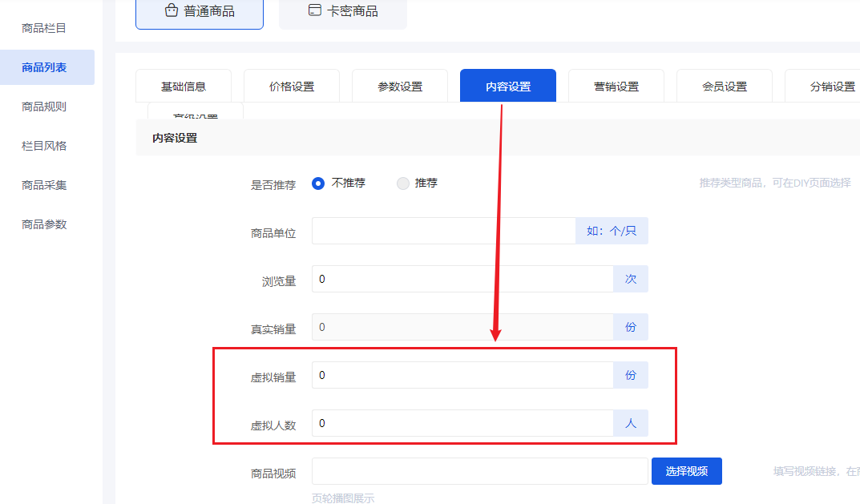860x504 pixels.
Task: Click the 虚拟人数 input field
Action: click(462, 423)
